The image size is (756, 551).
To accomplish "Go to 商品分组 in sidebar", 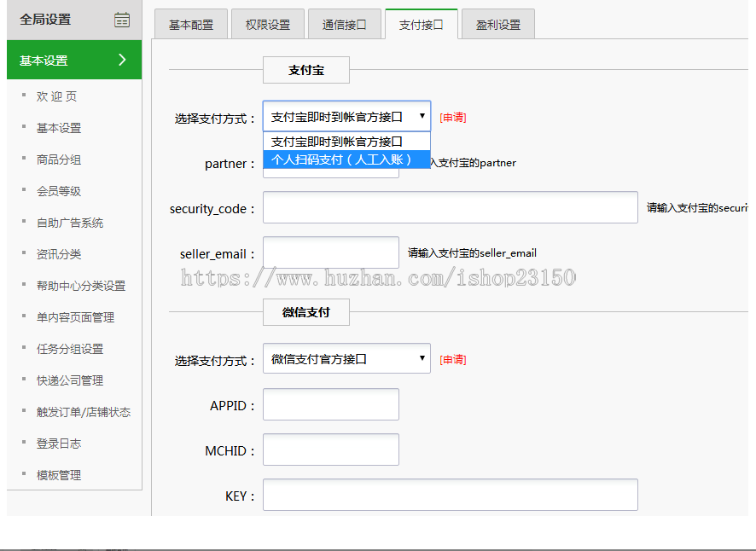I will point(59,159).
